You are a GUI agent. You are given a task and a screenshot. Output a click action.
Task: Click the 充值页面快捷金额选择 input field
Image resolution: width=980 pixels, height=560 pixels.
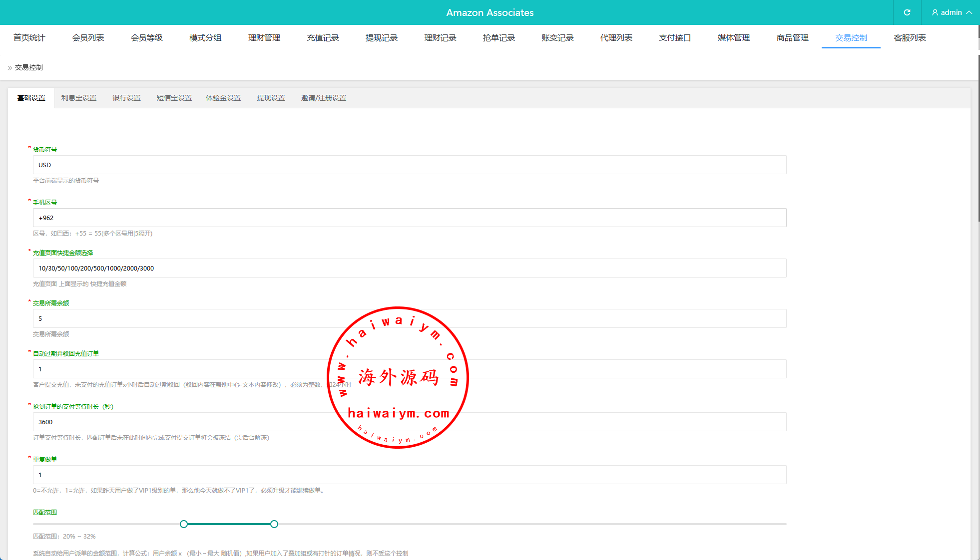click(x=410, y=269)
